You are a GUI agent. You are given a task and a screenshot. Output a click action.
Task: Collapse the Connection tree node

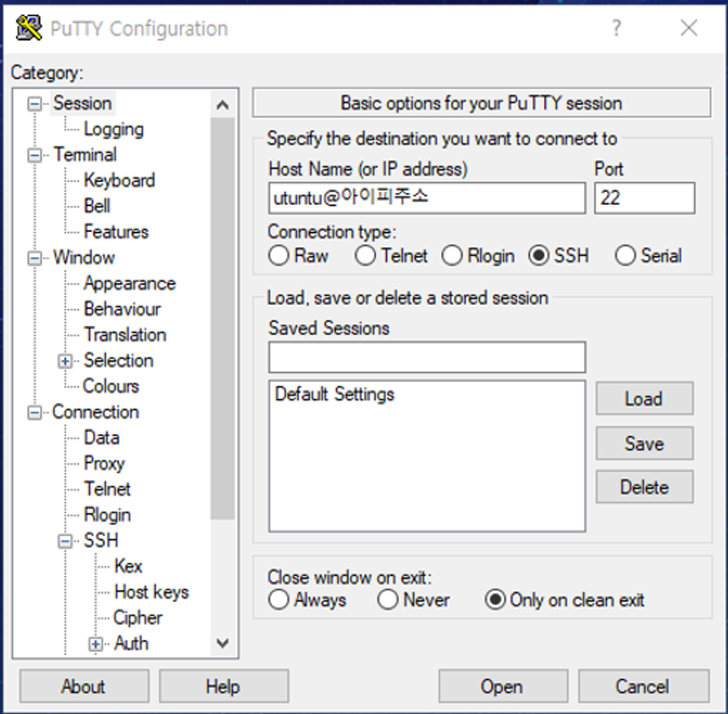pos(35,412)
